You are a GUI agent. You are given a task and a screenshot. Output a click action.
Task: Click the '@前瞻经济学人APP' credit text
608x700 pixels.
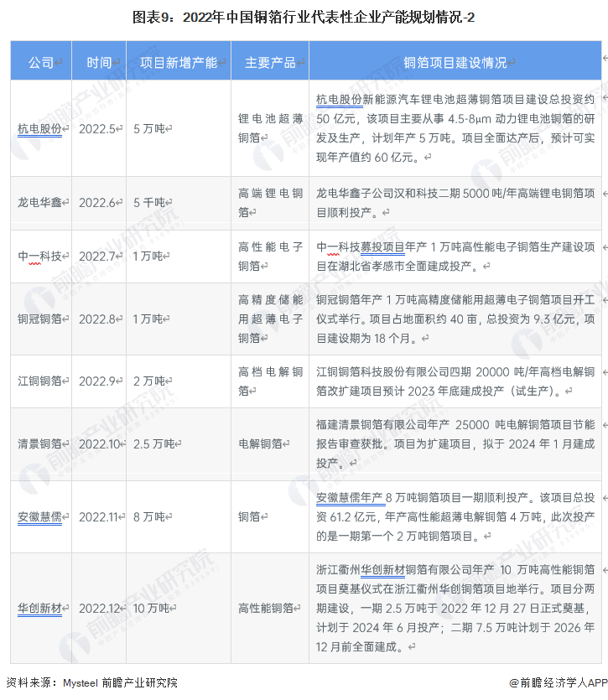coord(558,682)
